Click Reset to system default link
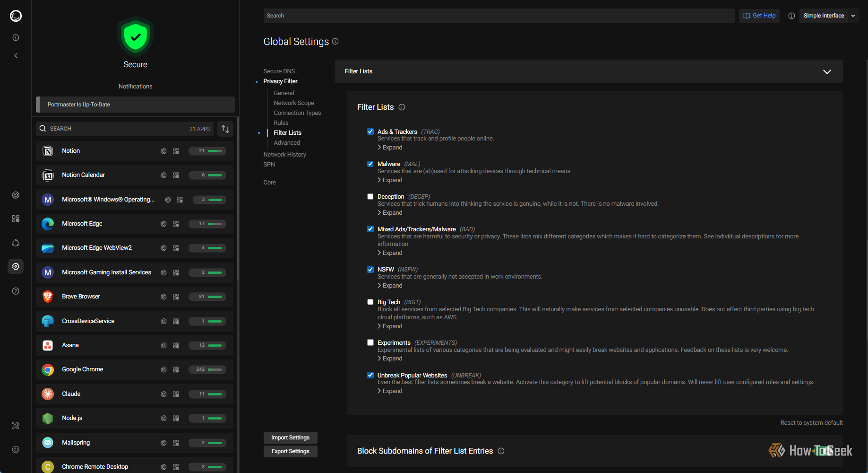Viewport: 868px width, 473px height. tap(812, 422)
